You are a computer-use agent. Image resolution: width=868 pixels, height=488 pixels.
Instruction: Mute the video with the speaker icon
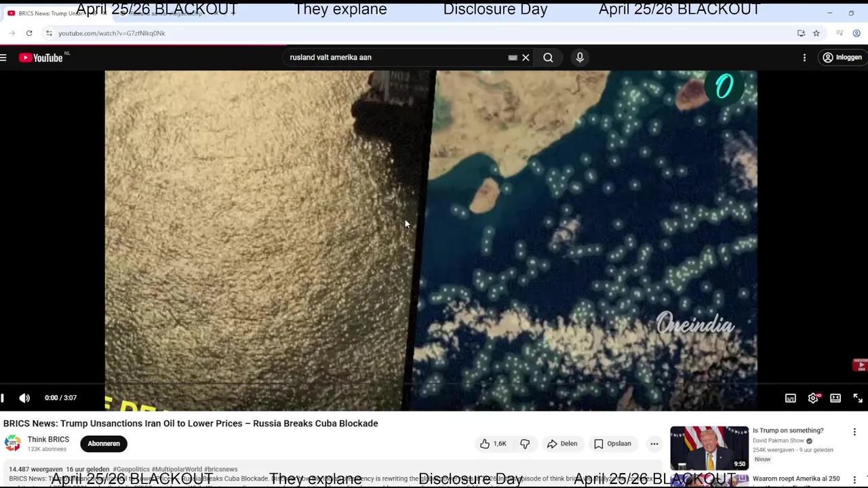(x=24, y=398)
